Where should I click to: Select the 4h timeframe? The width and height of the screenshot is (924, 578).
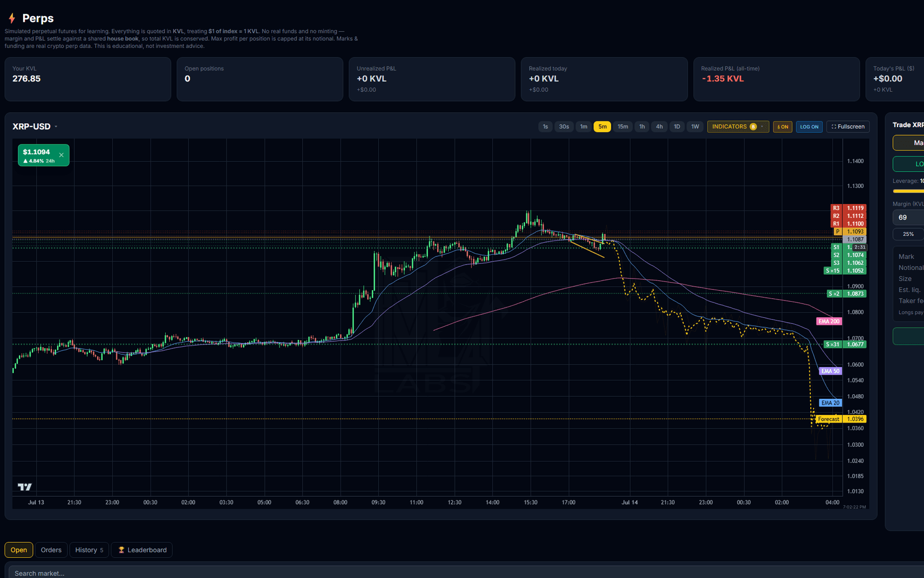pyautogui.click(x=660, y=127)
